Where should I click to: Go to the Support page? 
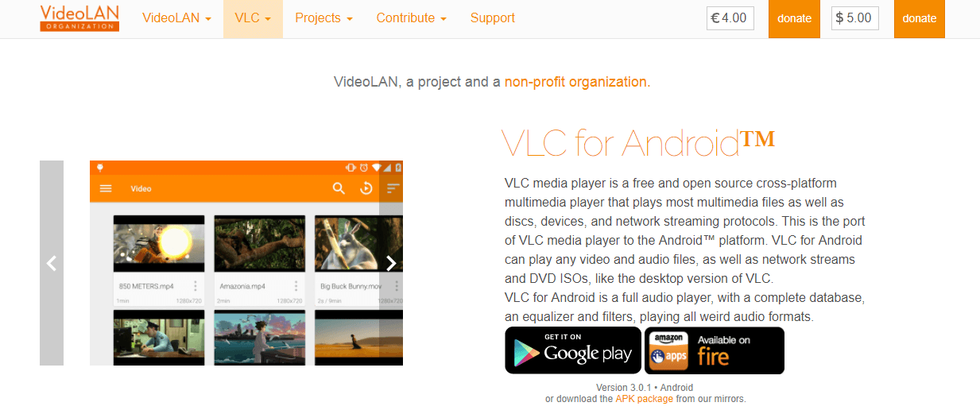click(493, 18)
